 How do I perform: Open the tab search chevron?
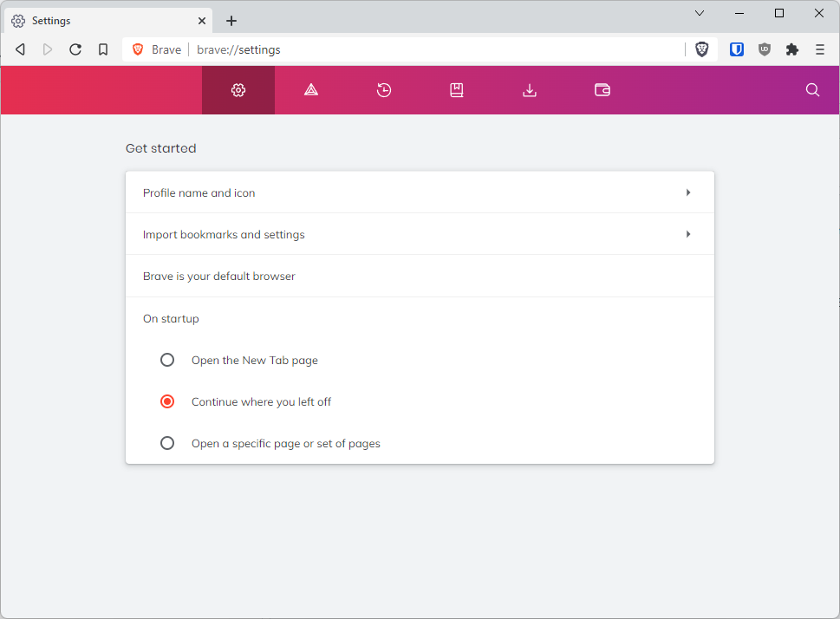(x=699, y=13)
